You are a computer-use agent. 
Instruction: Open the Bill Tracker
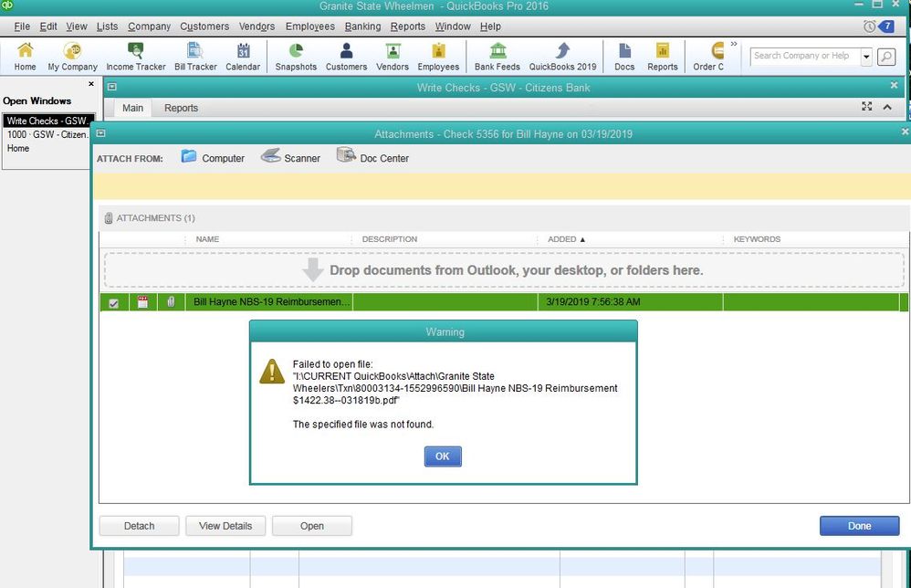pos(195,57)
